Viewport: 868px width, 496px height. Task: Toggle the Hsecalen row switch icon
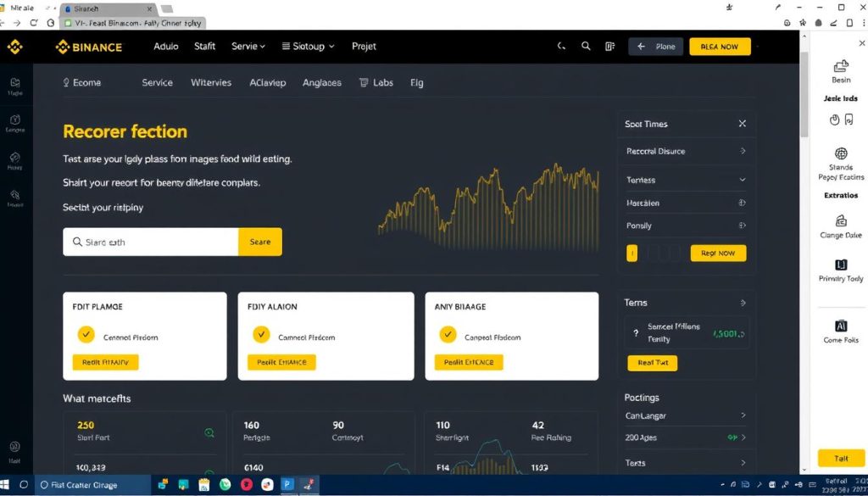click(743, 203)
